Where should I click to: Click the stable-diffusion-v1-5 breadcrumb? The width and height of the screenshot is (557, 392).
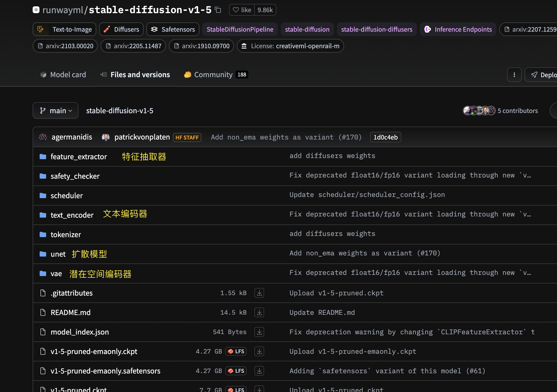click(x=120, y=111)
